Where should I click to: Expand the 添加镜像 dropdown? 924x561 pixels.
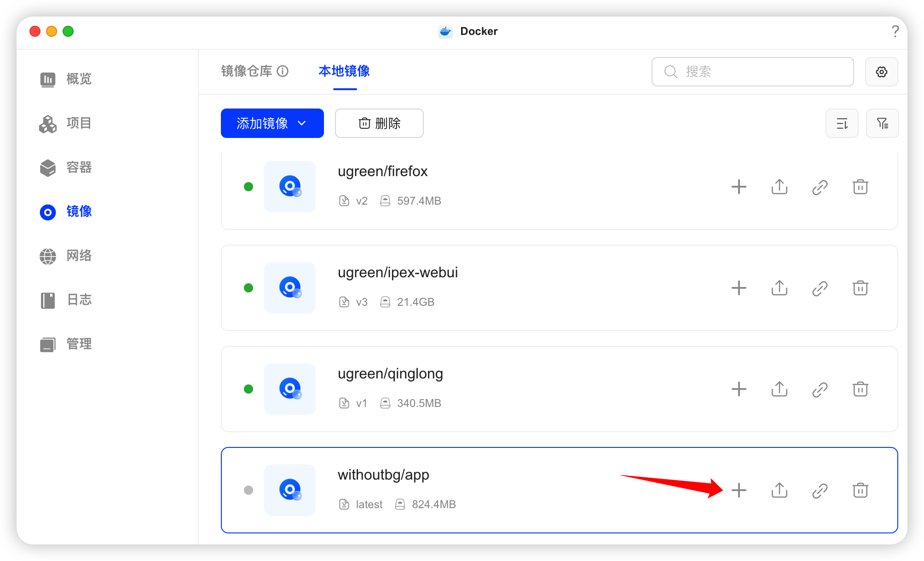point(272,123)
